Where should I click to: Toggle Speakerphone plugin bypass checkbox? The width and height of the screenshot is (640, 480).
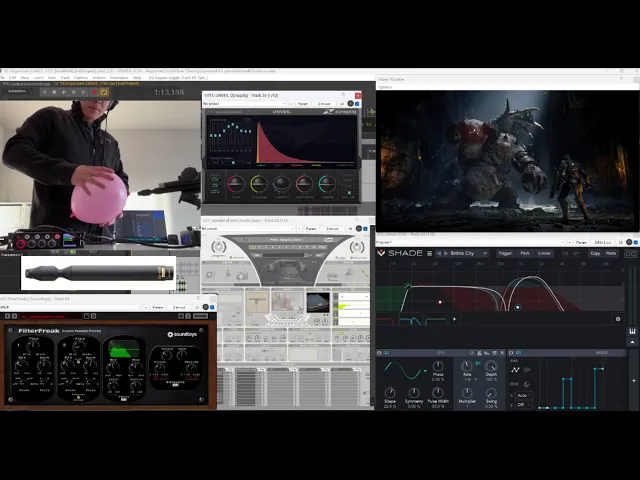point(365,229)
